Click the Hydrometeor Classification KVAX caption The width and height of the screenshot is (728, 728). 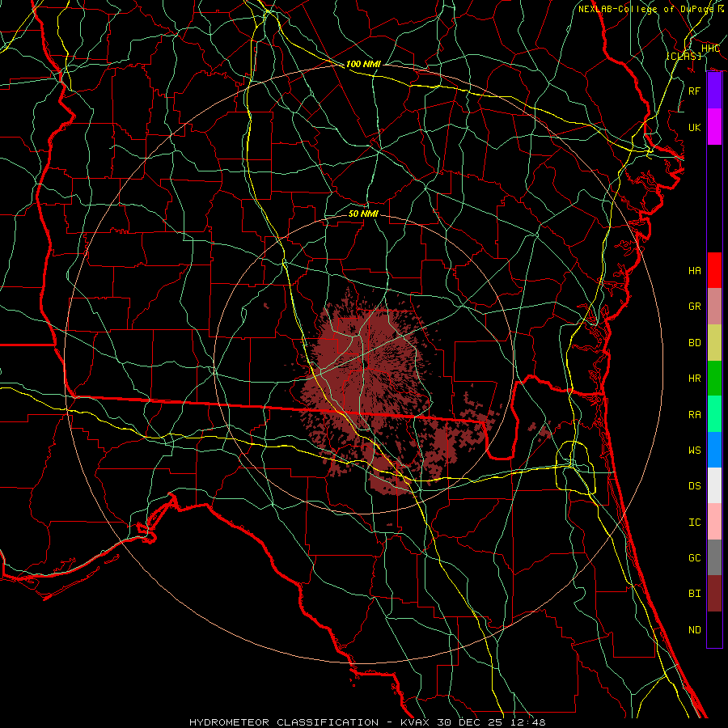367,722
